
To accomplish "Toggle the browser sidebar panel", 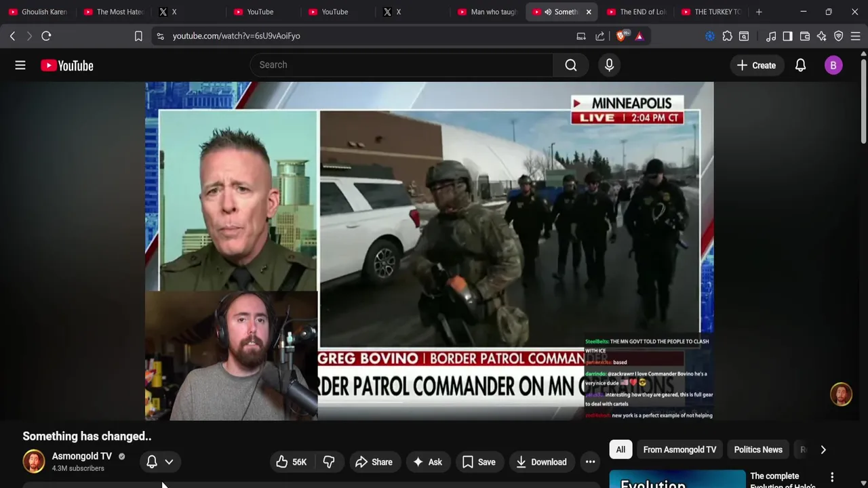I will coord(788,36).
